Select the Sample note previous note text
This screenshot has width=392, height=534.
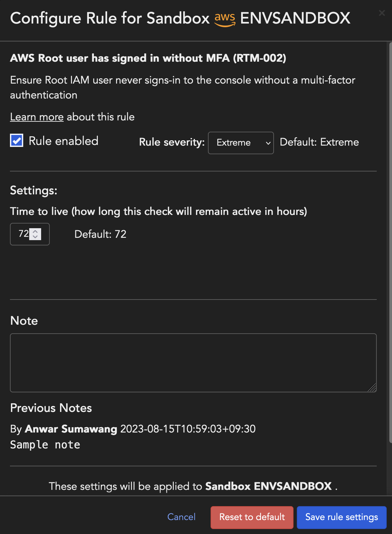45,445
